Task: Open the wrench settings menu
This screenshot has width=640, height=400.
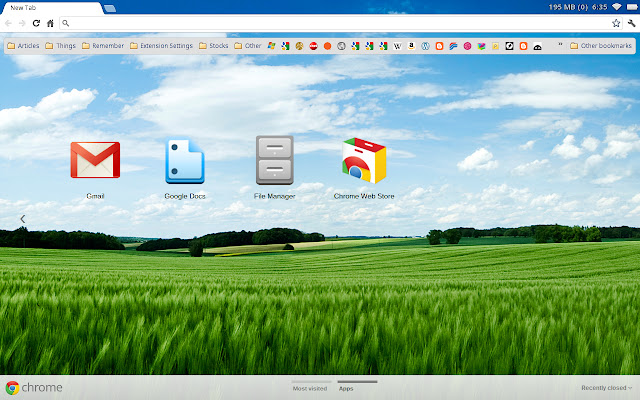Action: pyautogui.click(x=631, y=23)
